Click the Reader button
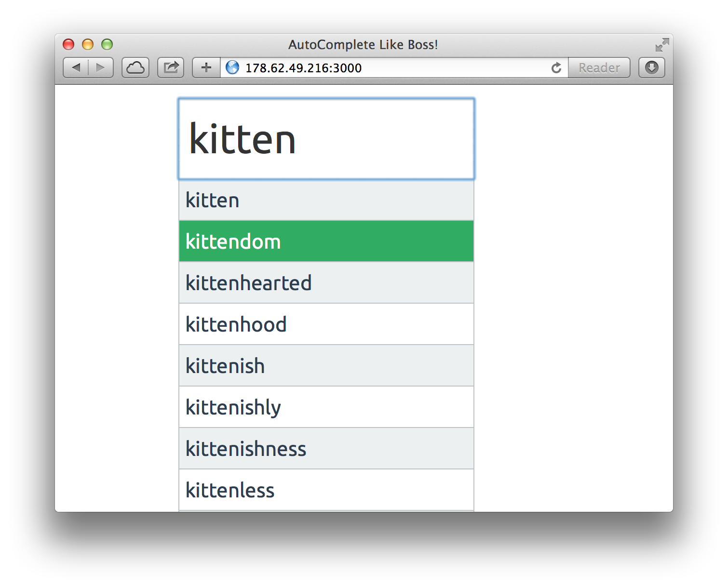This screenshot has height=588, width=728. coord(599,67)
